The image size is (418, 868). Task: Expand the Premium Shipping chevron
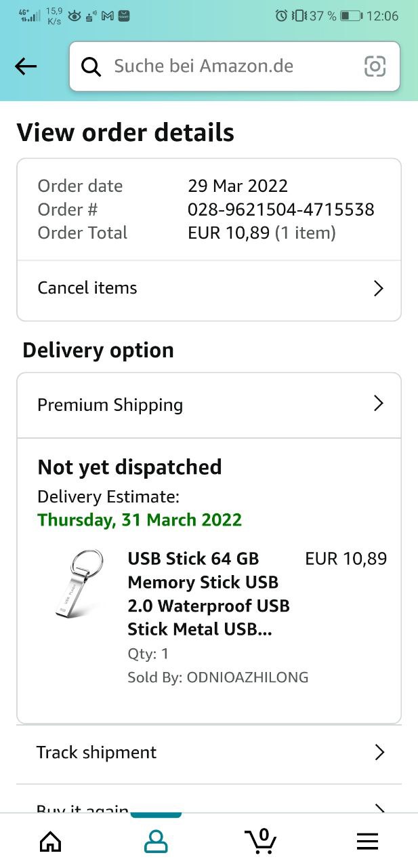click(379, 404)
